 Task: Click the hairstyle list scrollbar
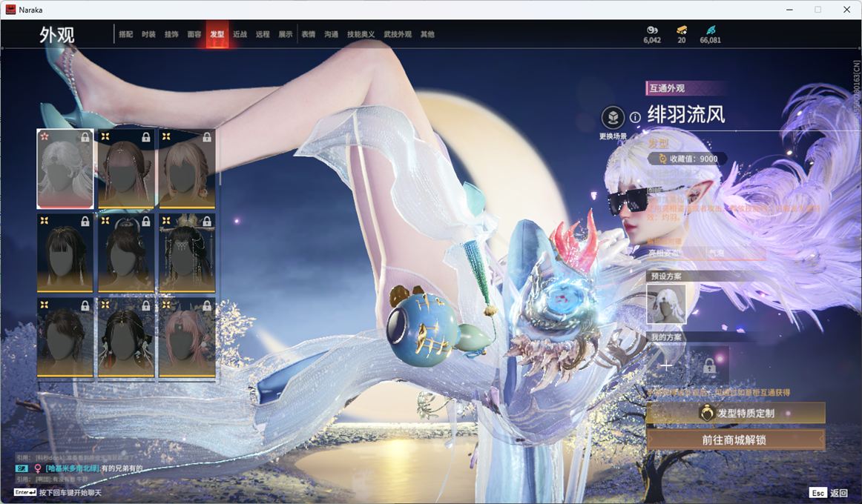[220, 157]
